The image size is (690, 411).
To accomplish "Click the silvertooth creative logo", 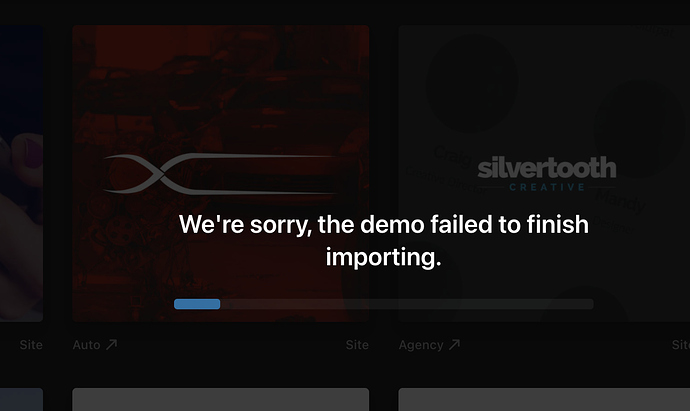I will pyautogui.click(x=547, y=174).
